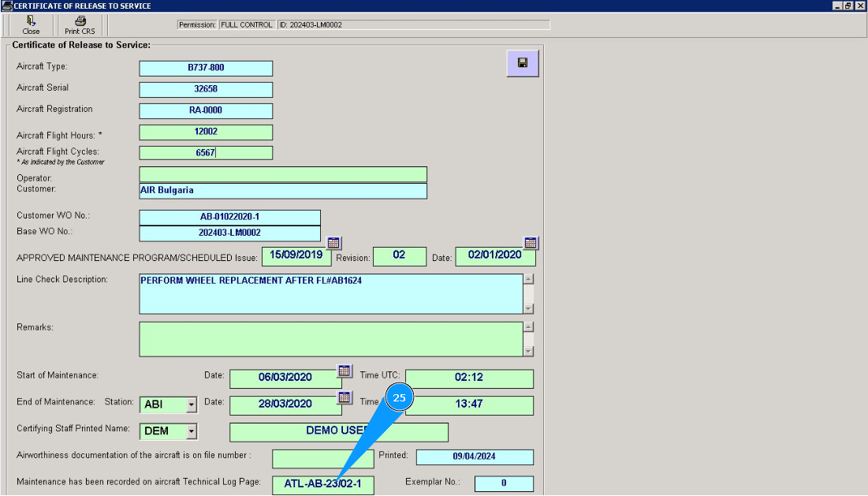Click into the empty Operator field
Viewport: 868px width, 496px height.
283,174
